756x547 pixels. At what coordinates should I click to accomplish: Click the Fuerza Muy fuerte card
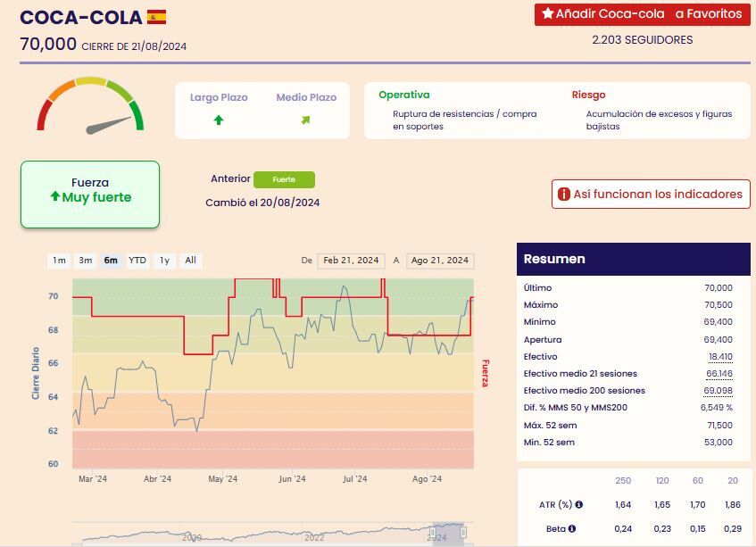(x=90, y=195)
